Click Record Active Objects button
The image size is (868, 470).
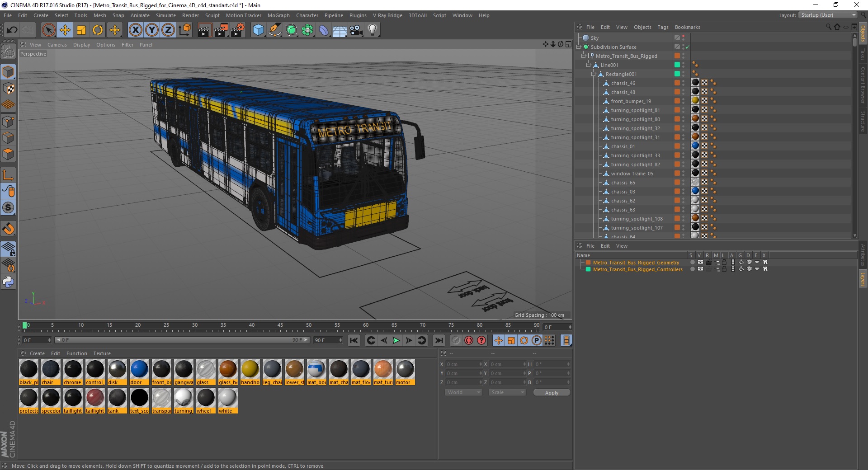456,340
